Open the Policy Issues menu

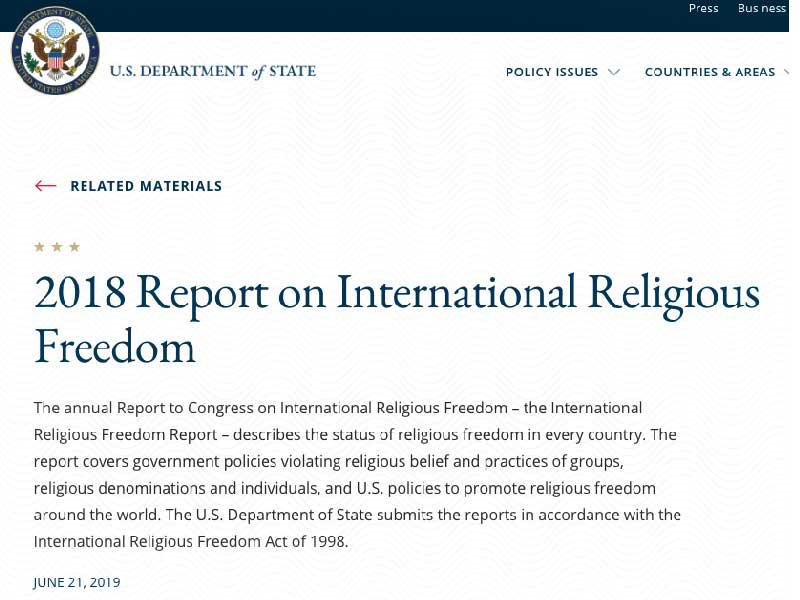(552, 72)
